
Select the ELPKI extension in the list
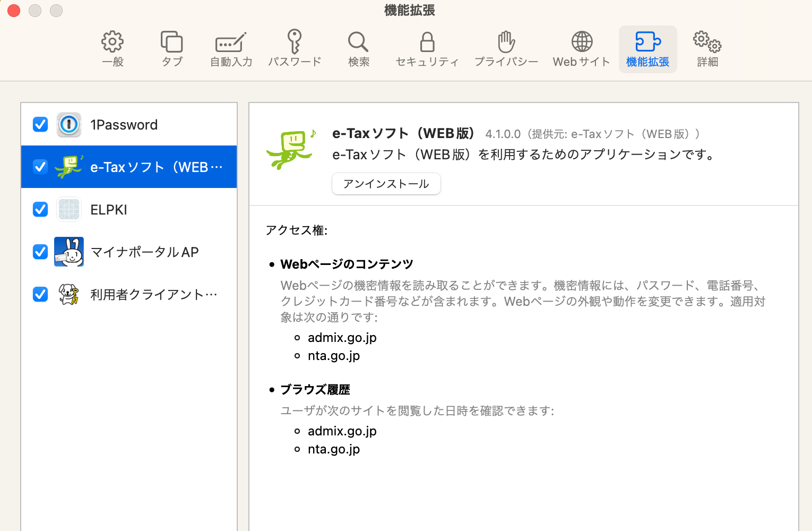(x=109, y=210)
